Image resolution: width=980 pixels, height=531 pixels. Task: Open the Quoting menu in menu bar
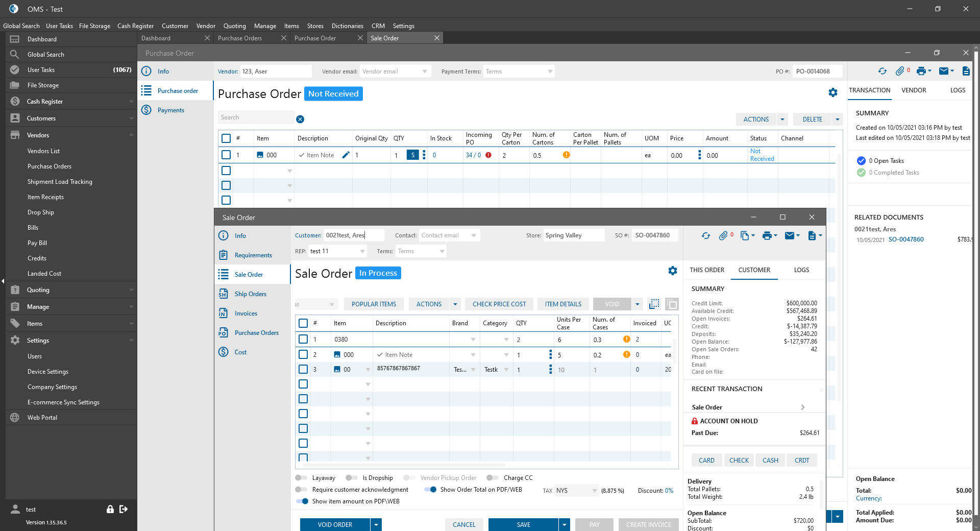click(234, 26)
